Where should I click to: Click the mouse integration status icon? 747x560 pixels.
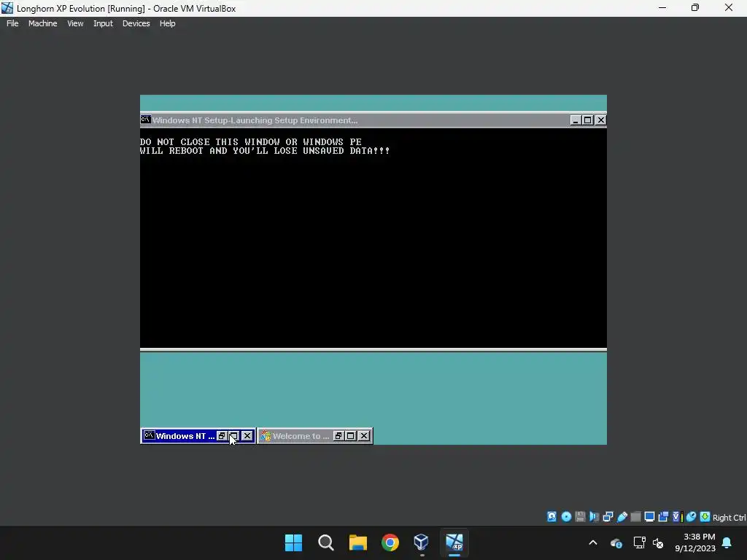692,517
